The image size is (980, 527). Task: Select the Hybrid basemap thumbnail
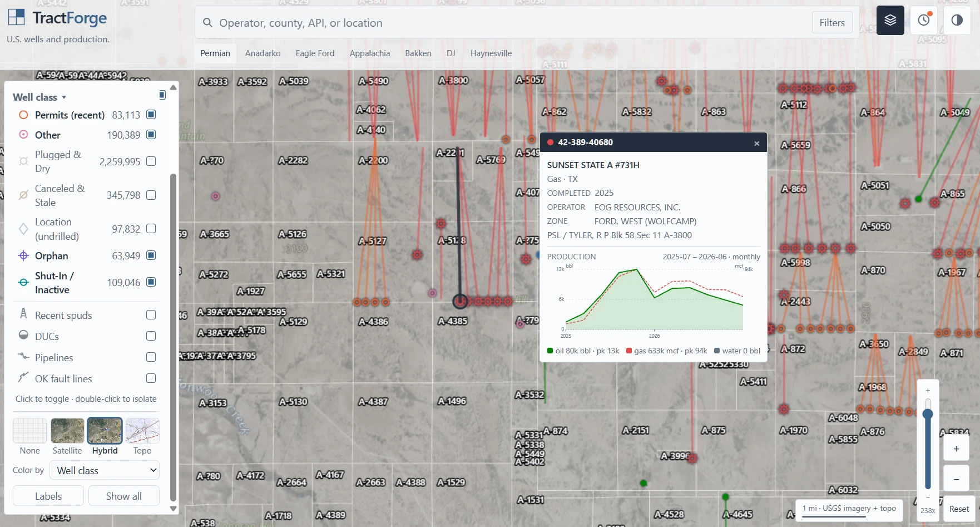105,431
